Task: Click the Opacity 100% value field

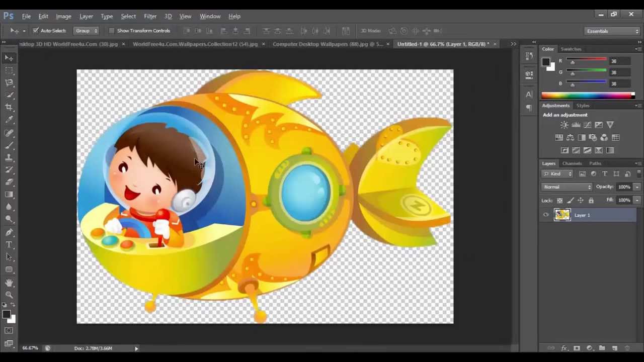Action: tap(624, 187)
